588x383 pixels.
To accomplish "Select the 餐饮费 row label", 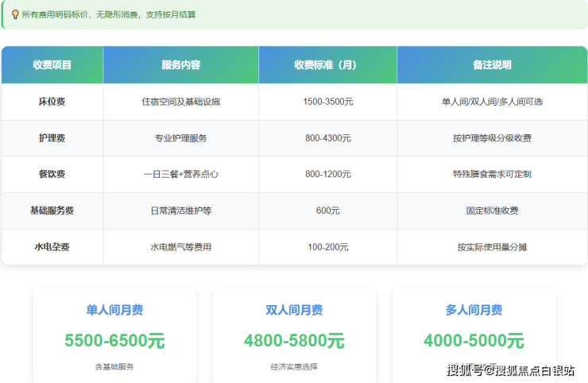I will click(x=52, y=174).
